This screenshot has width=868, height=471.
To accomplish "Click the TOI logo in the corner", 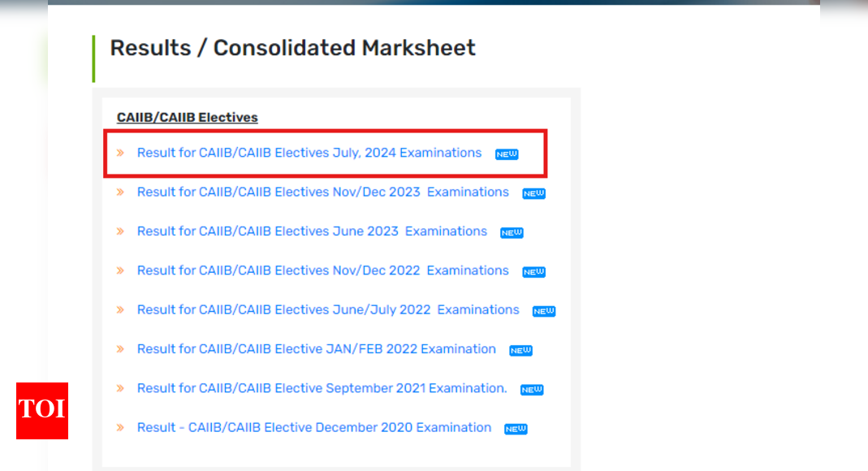I will point(41,411).
